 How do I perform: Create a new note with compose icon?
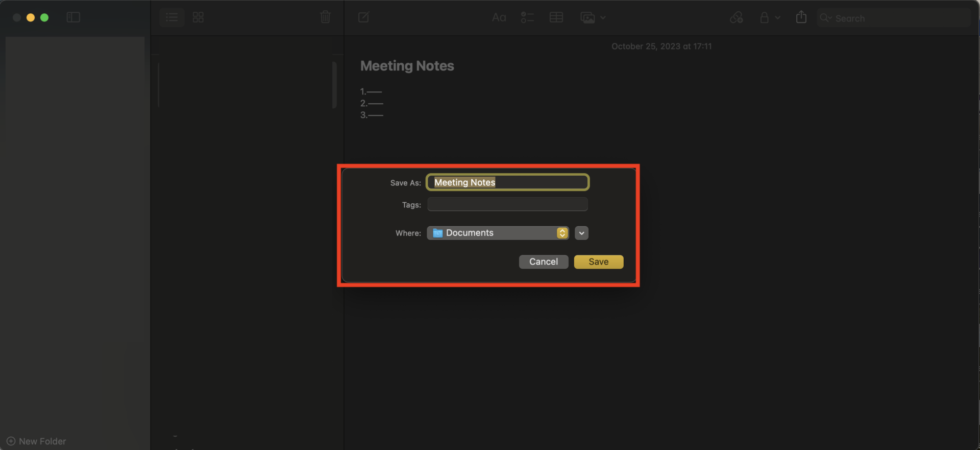click(363, 17)
